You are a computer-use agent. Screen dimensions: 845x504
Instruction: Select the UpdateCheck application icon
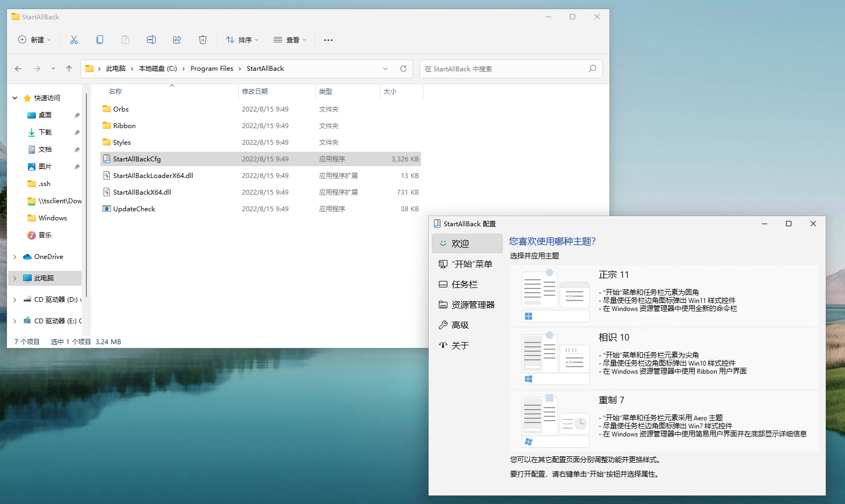(x=107, y=209)
